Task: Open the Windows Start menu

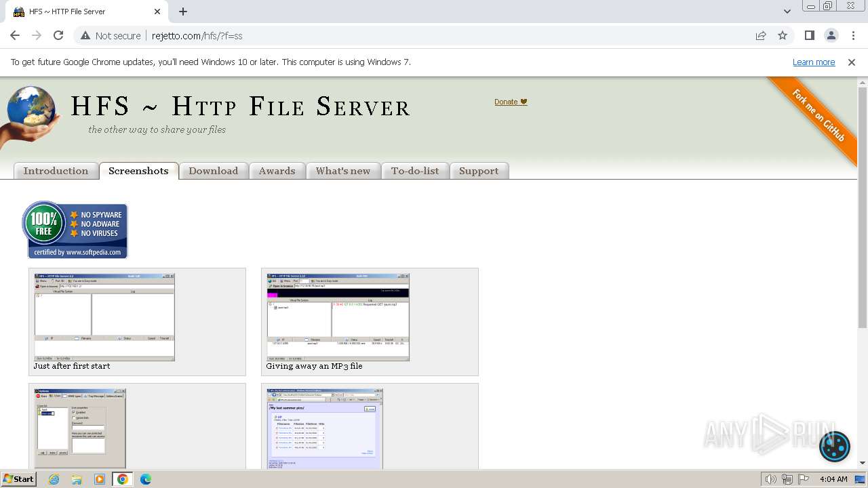Action: pyautogui.click(x=19, y=479)
